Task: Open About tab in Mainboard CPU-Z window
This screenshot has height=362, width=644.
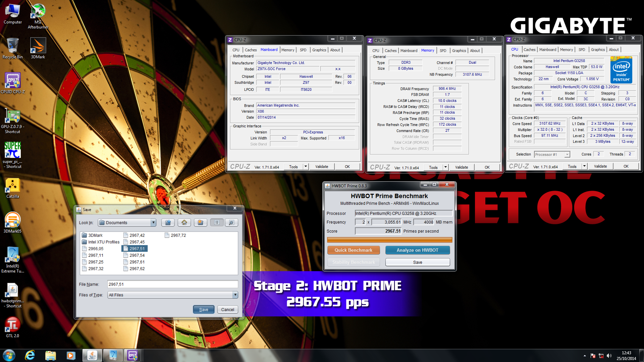Action: (335, 50)
